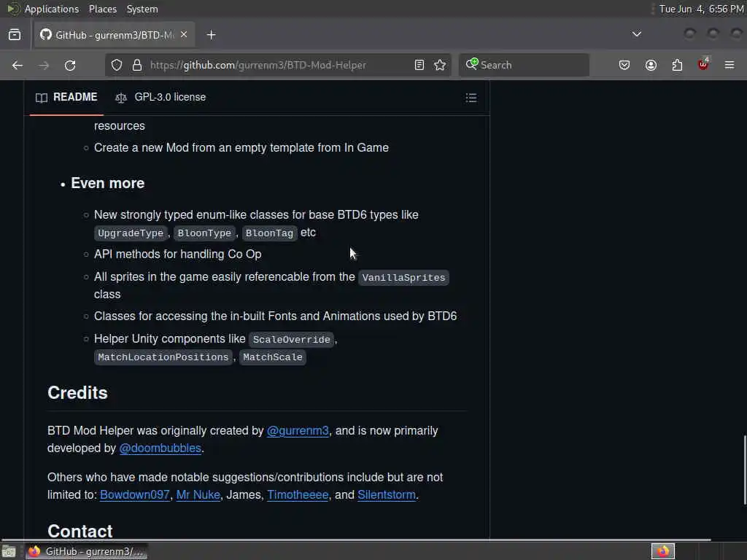Click the show desktop icon in bottom panel
Viewport: 747px width, 560px height.
click(9, 551)
